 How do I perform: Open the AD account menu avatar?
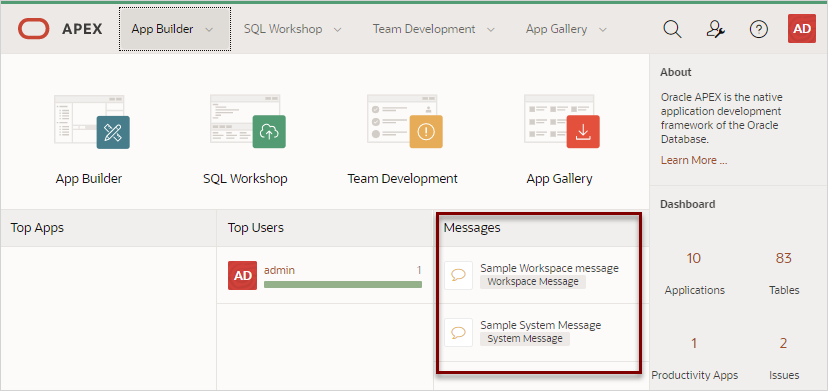tap(802, 29)
